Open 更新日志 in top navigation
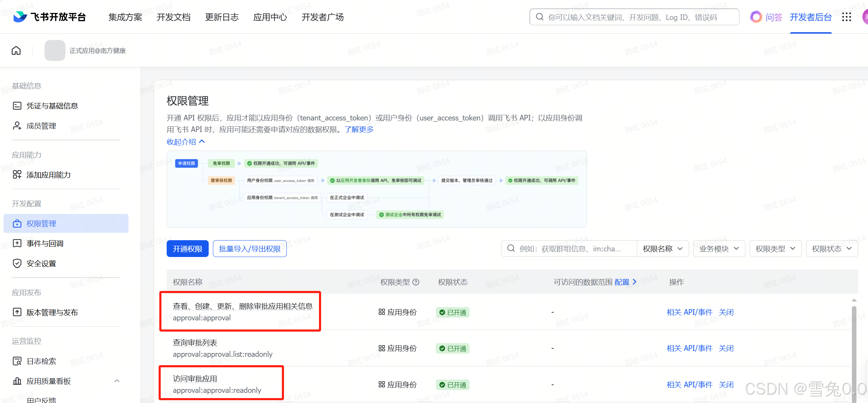Viewport: 868px width, 403px height. pyautogui.click(x=222, y=17)
